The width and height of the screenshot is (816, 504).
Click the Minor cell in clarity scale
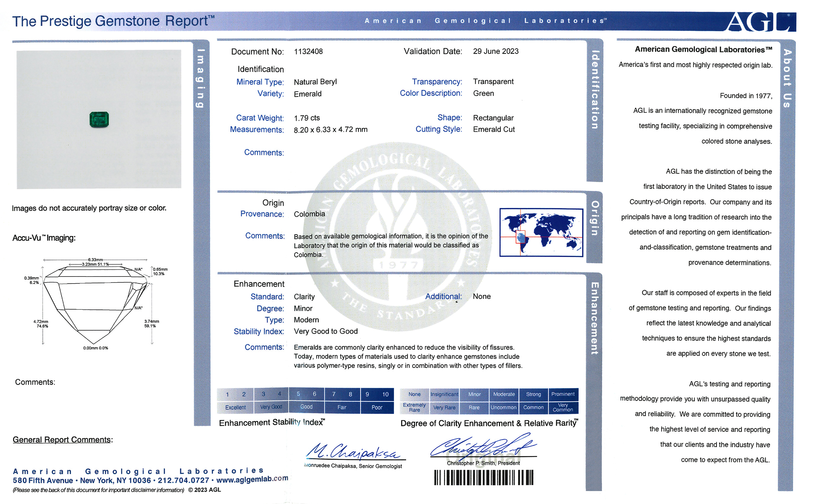(x=474, y=394)
